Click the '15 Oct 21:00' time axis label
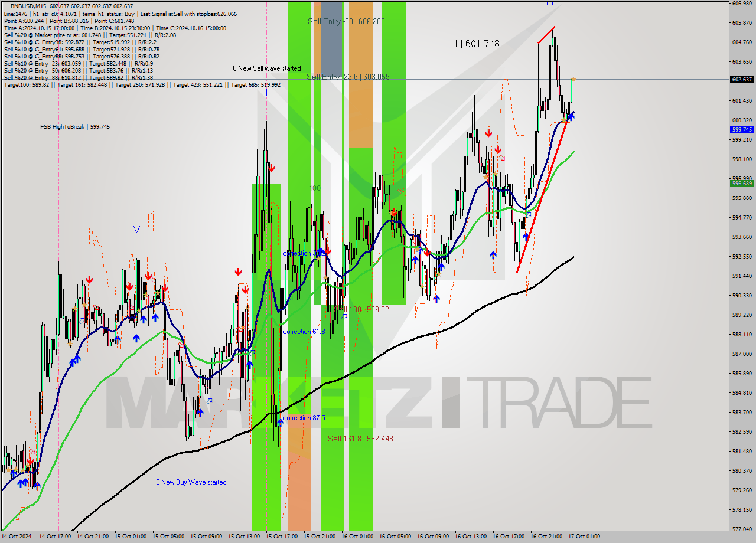The height and width of the screenshot is (543, 756). pos(320,537)
